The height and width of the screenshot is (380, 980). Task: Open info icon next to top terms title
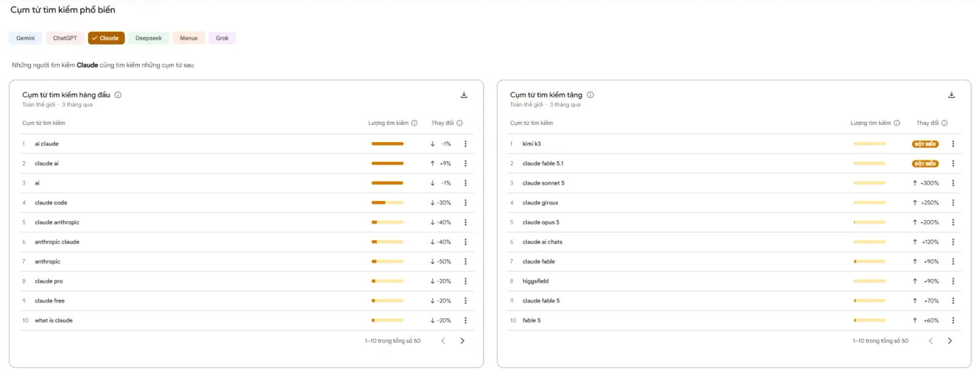[118, 95]
